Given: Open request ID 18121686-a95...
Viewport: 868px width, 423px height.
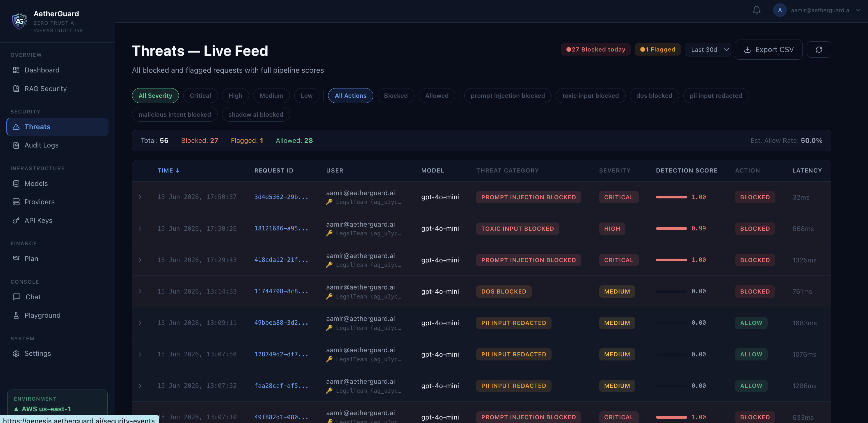Looking at the screenshot, I should click(x=281, y=229).
